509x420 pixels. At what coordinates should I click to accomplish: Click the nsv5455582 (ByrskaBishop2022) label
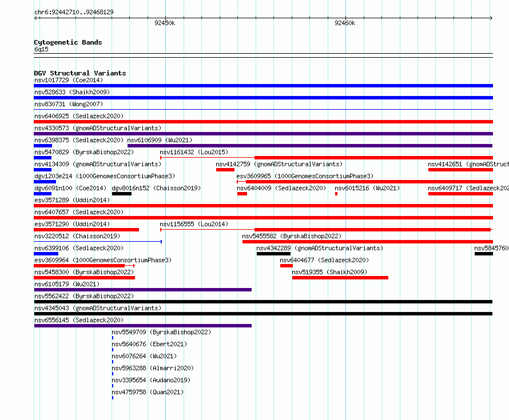(292, 236)
